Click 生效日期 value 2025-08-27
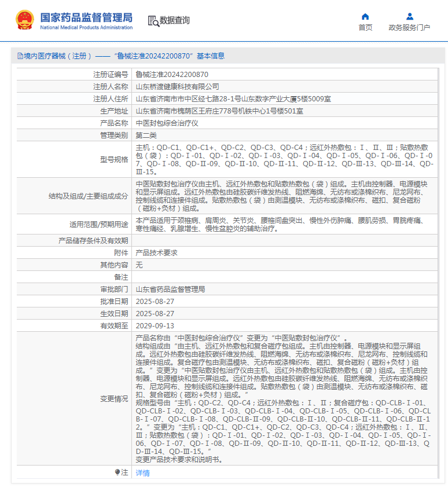The height and width of the screenshot is (491, 448). [x=155, y=314]
